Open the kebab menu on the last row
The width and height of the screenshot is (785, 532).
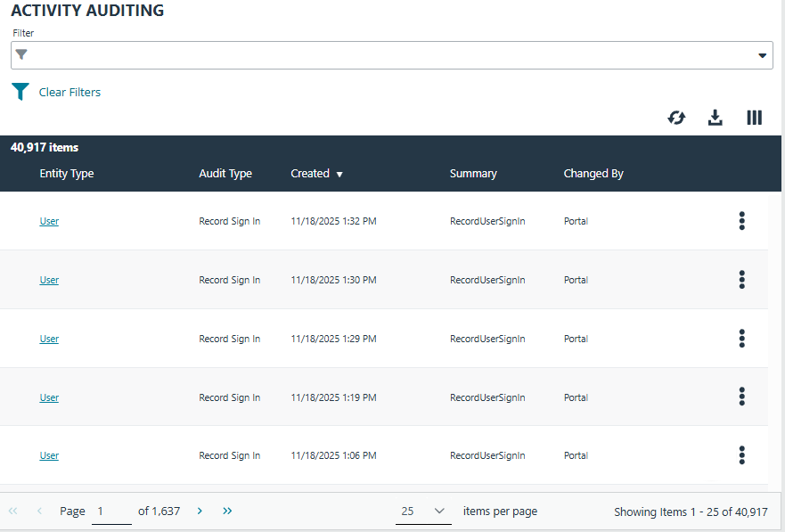pos(741,455)
